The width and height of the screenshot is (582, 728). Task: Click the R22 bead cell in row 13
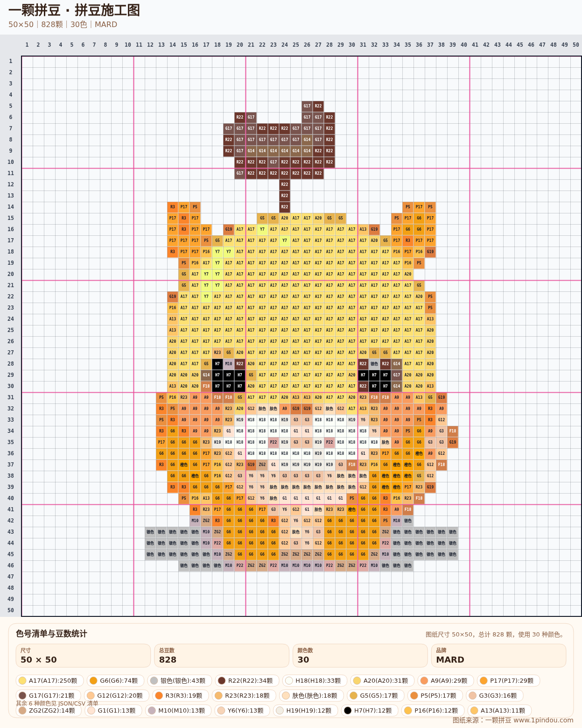[285, 196]
